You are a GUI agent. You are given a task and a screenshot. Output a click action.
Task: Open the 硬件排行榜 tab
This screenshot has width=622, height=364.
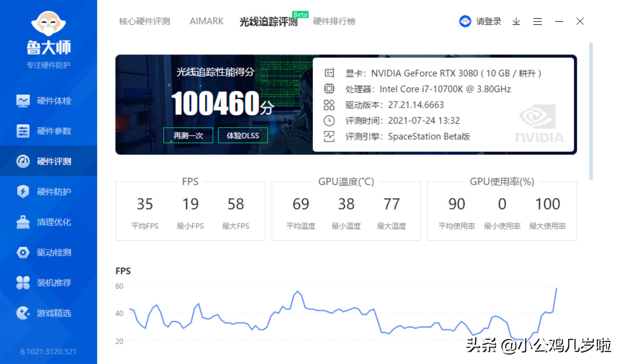point(334,22)
